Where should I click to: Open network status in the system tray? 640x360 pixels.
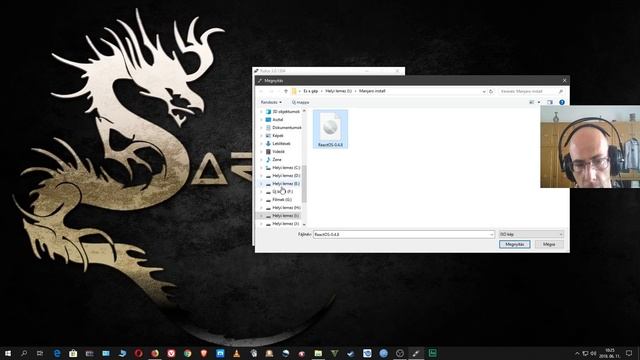point(585,353)
